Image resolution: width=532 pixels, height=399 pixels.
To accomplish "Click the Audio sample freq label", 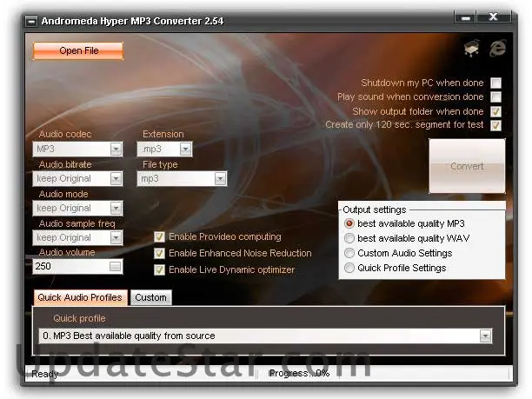I will (x=77, y=223).
